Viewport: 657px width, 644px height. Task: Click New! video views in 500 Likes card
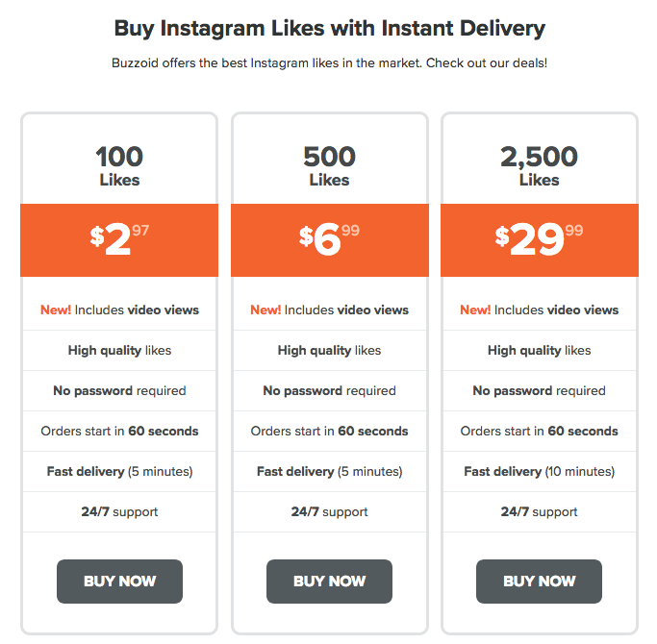(329, 310)
